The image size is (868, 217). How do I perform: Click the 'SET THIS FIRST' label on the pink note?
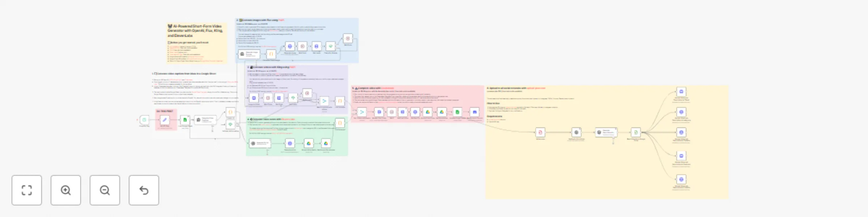165,111
